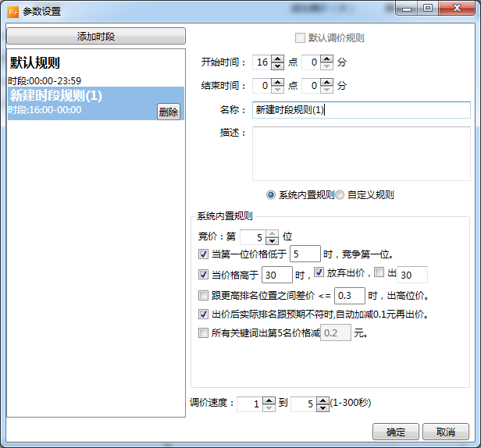The height and width of the screenshot is (448, 481).
Task: Enable the 出 price checkbox
Action: point(379,272)
